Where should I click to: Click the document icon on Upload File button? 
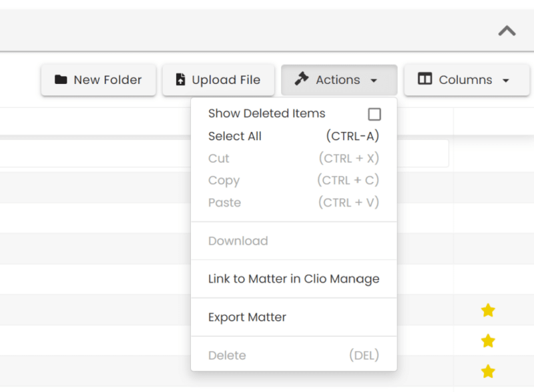click(180, 79)
